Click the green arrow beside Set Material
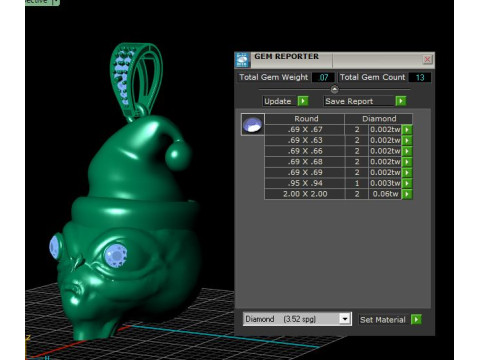 coord(416,319)
